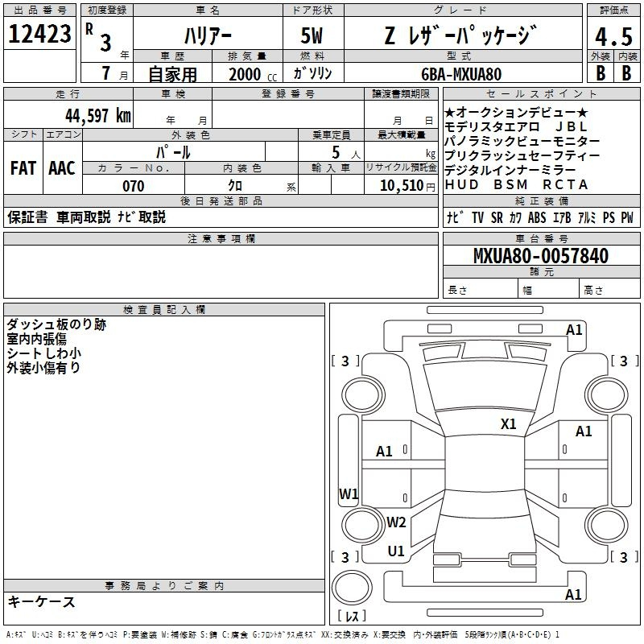Click the B rating under 外装
The image size is (644, 644).
click(x=601, y=73)
